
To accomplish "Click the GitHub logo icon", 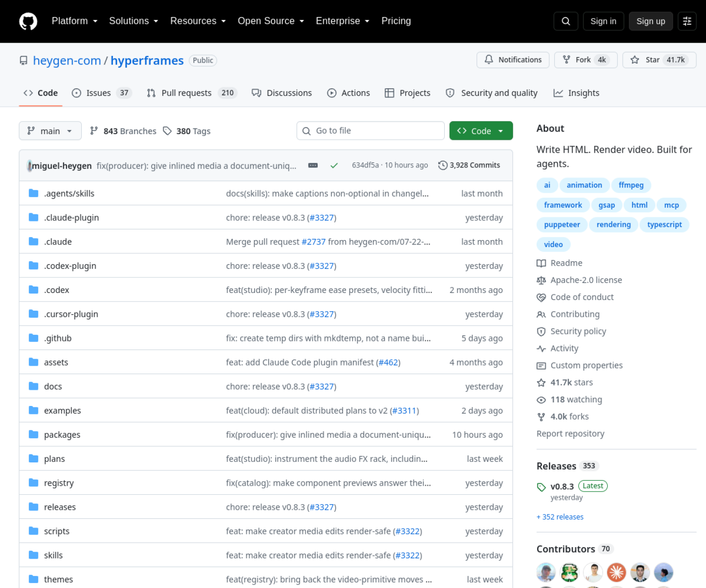I will coord(28,21).
